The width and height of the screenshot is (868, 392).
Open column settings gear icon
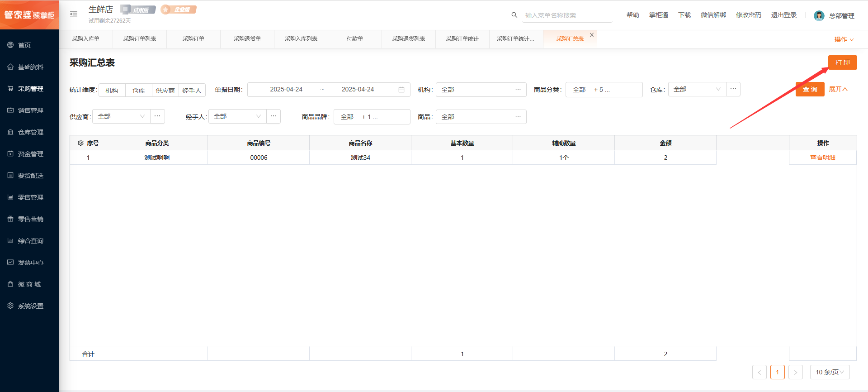point(80,143)
